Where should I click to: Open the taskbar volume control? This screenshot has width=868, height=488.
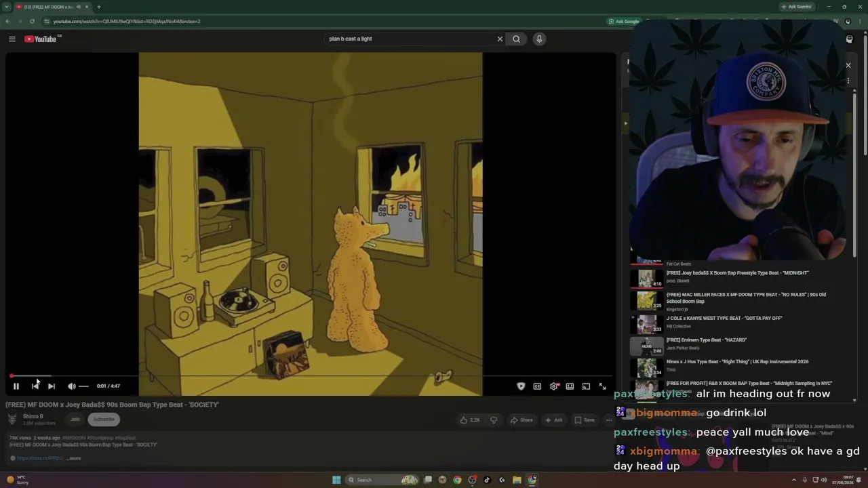(x=824, y=481)
